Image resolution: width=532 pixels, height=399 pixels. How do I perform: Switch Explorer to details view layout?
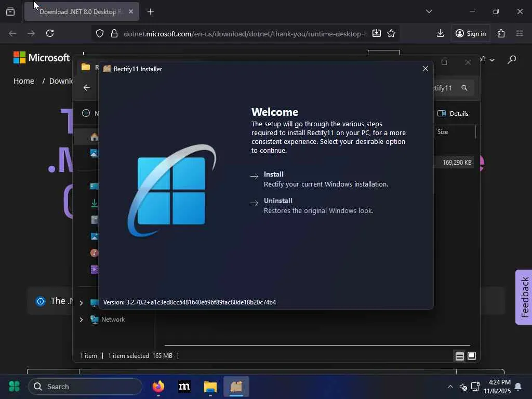[459, 356]
